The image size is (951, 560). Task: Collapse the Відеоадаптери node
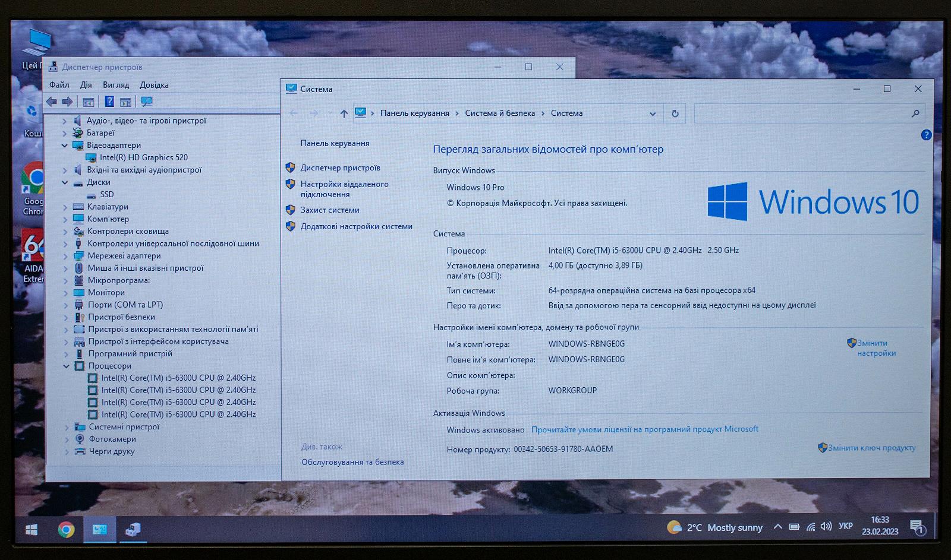[x=65, y=145]
